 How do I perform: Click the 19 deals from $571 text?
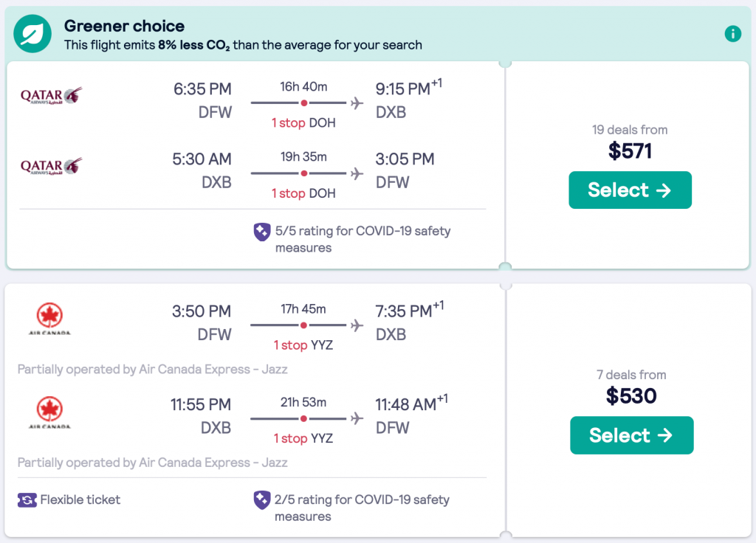[x=630, y=140]
